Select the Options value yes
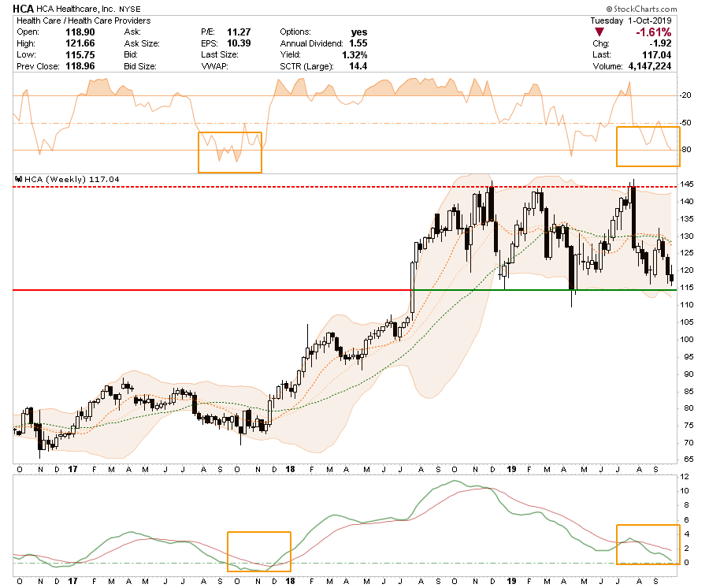The image size is (709, 588). point(359,32)
